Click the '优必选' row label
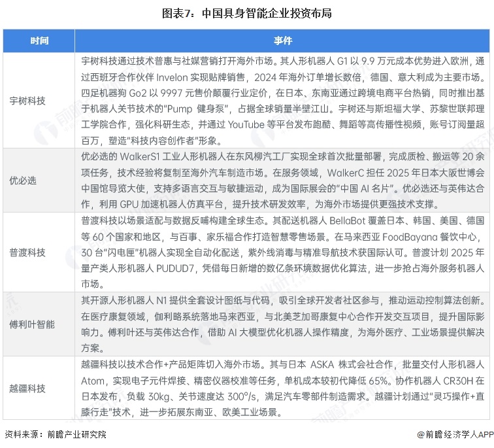 (23, 181)
